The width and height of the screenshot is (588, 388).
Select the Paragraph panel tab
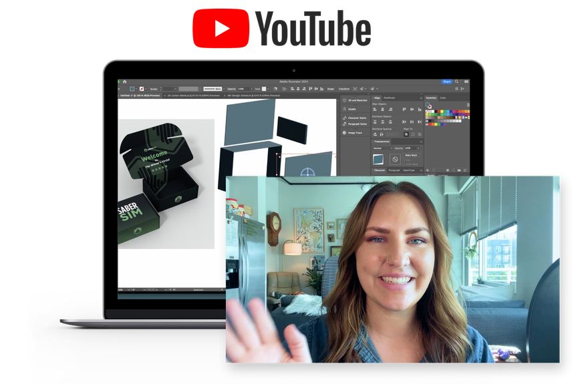[x=394, y=170]
